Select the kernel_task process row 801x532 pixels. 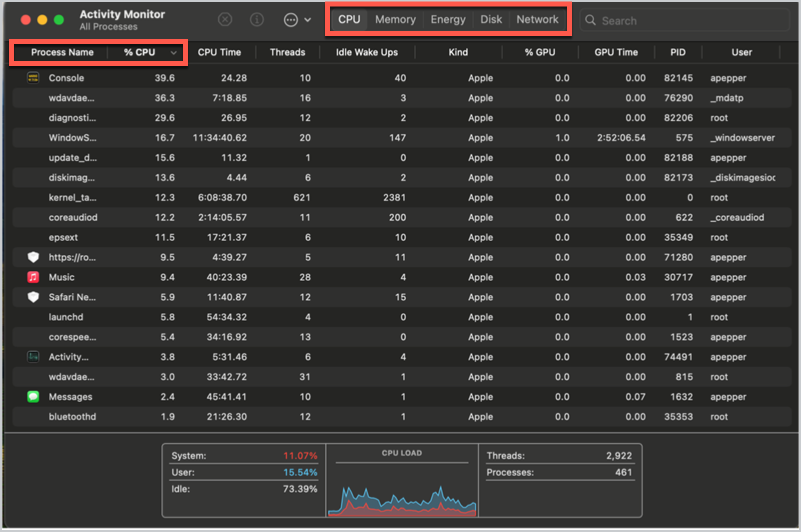pos(73,198)
